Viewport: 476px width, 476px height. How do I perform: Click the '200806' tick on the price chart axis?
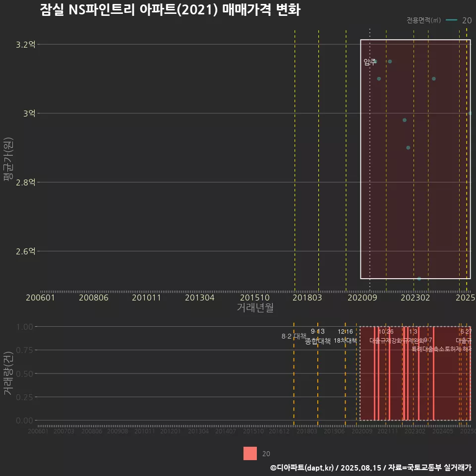tap(94, 297)
